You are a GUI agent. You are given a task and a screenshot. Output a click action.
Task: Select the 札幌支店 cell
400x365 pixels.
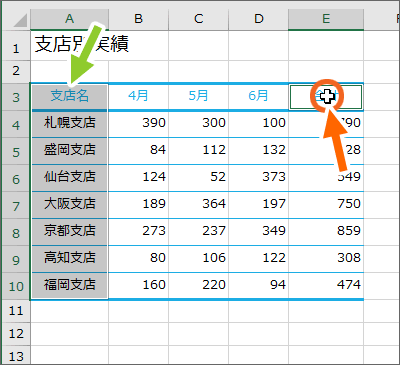(x=69, y=124)
